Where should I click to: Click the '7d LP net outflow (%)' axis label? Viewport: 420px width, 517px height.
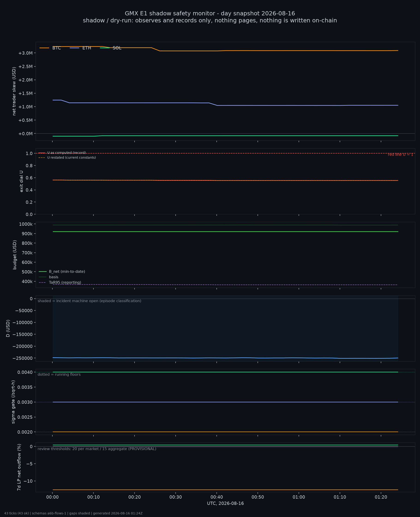19,467
